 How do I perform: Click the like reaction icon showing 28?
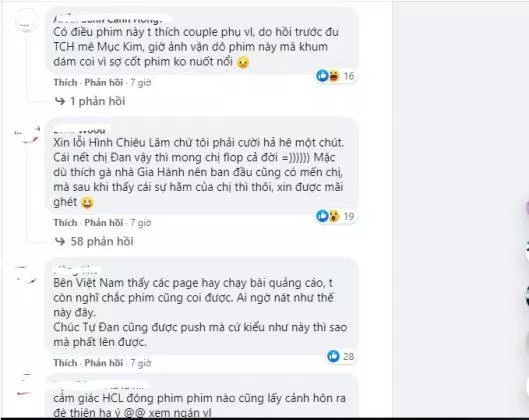click(x=333, y=356)
